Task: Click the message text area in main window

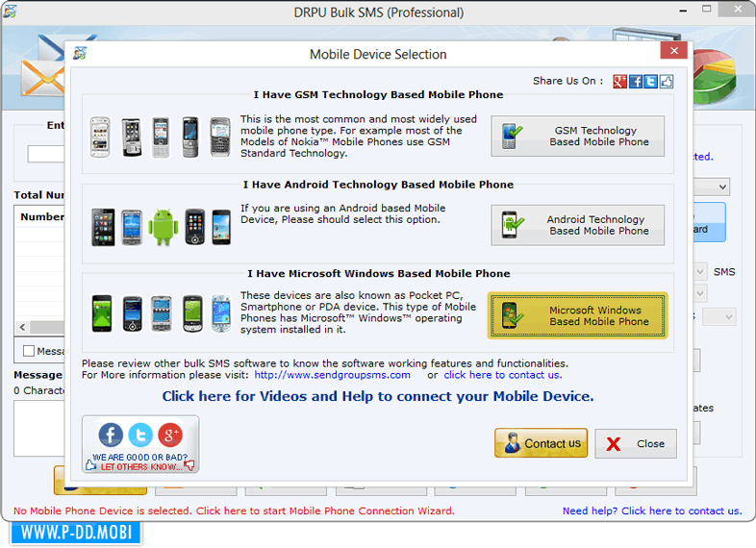Action: tap(39, 428)
